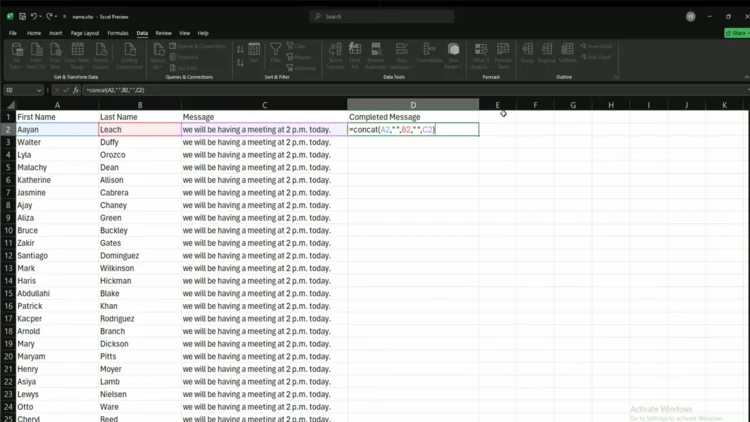Switch to the Insert tab
This screenshot has width=750, height=422.
coord(55,33)
